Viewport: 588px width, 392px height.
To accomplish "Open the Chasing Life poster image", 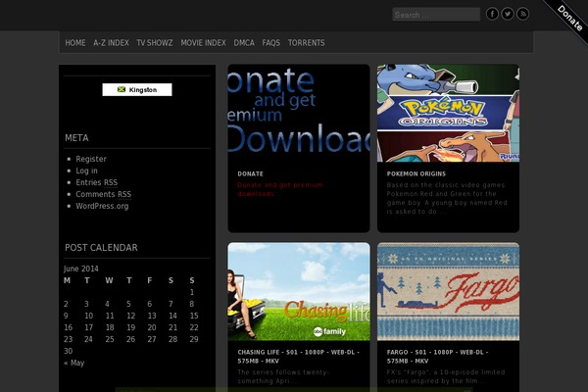I will (299, 291).
